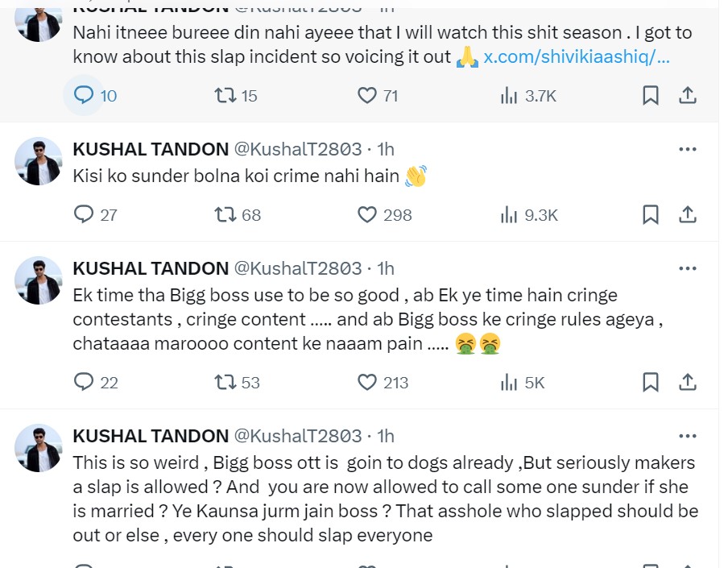
Task: View analytics showing 5K views
Action: 509,382
